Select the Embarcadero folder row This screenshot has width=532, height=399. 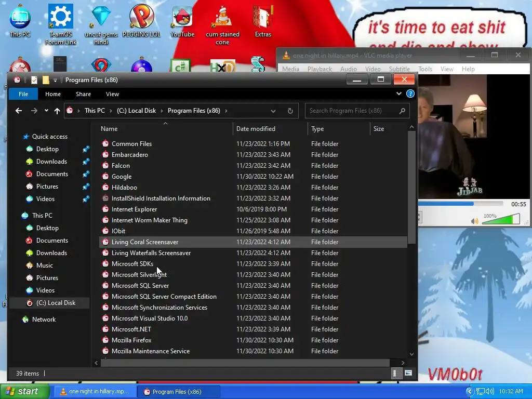(253, 155)
